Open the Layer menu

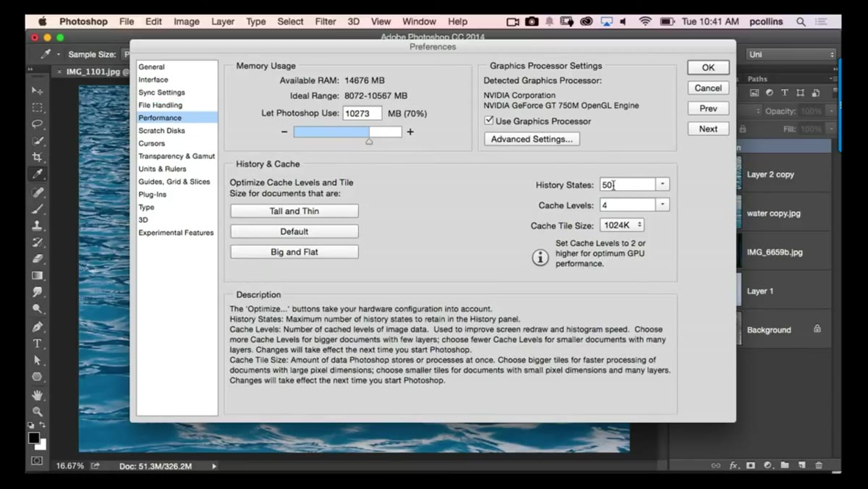pyautogui.click(x=222, y=22)
